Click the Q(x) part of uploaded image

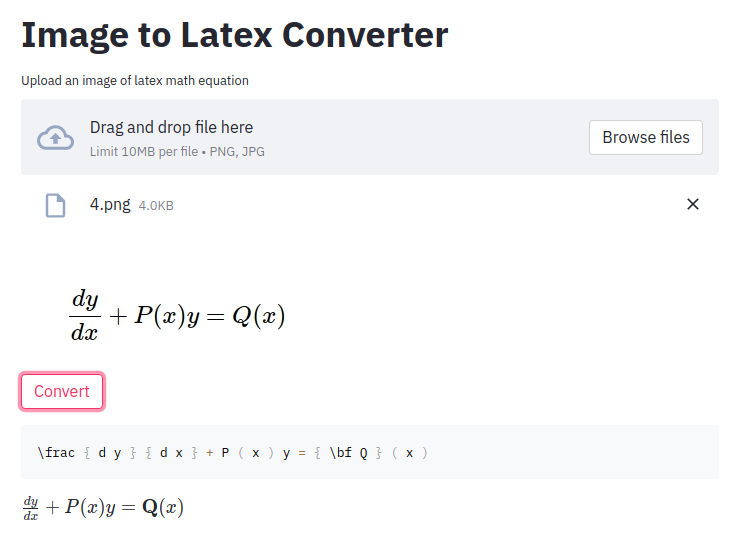coord(258,316)
